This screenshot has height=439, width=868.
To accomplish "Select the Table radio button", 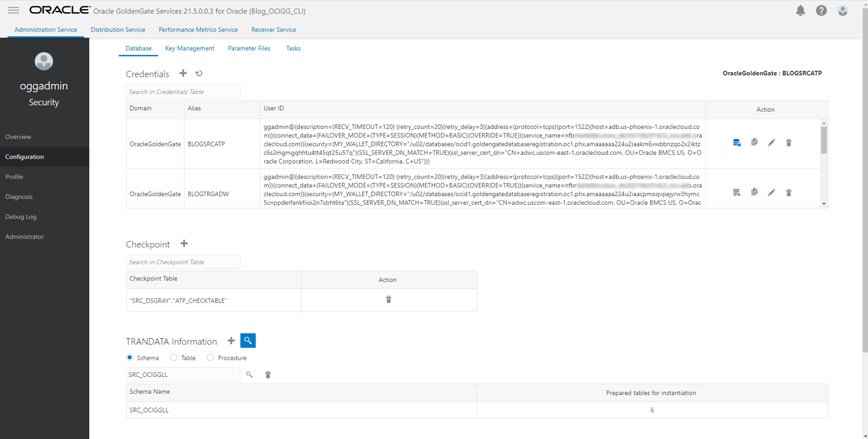I will (174, 357).
